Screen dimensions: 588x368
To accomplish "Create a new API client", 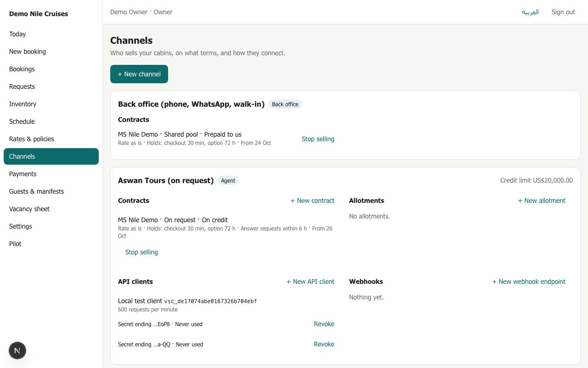I will pyautogui.click(x=311, y=282).
